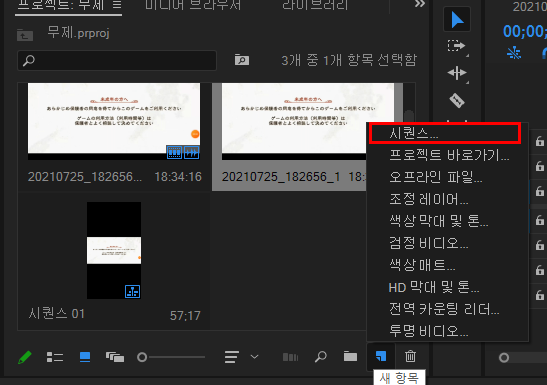Click the timeline timecode 00;00
This screenshot has height=385, width=547.
(525, 31)
